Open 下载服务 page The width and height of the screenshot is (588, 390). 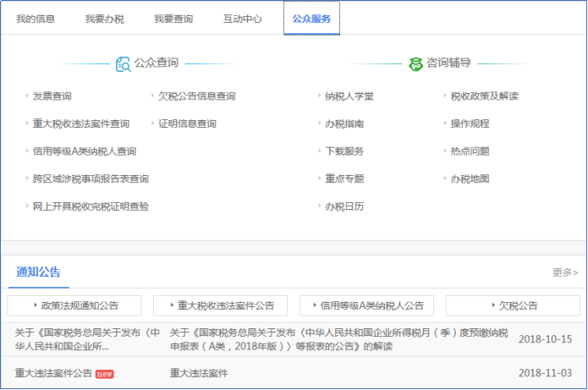[x=344, y=151]
